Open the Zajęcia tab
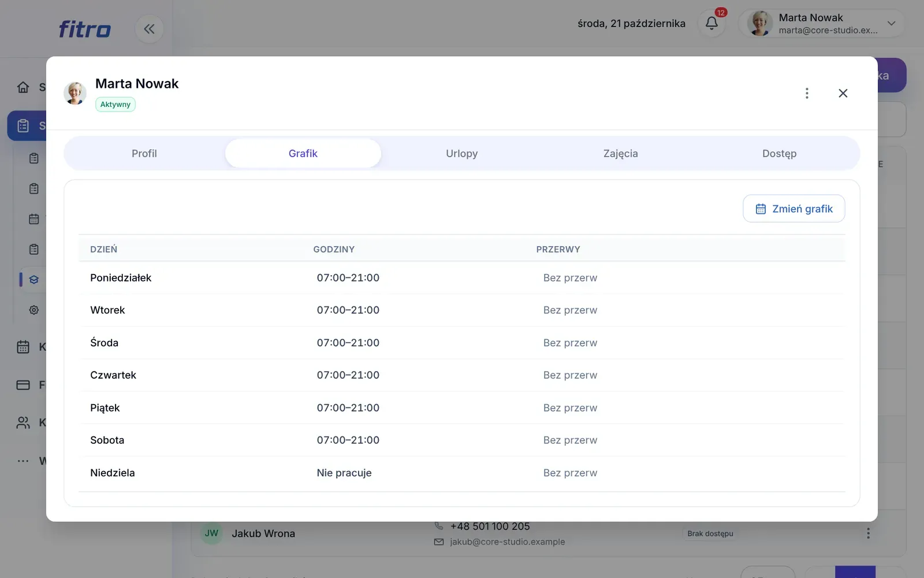Viewport: 924px width, 578px height. pyautogui.click(x=621, y=153)
